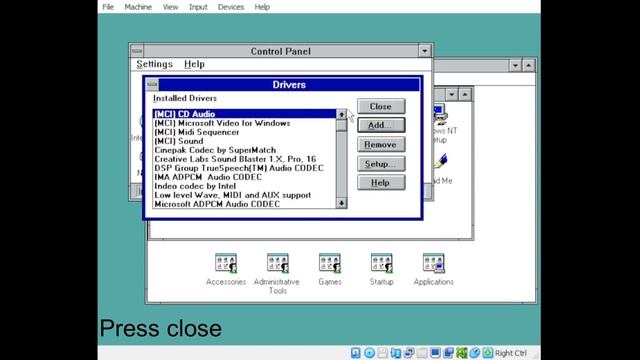Open the VirtualBox Help menu

point(262,7)
